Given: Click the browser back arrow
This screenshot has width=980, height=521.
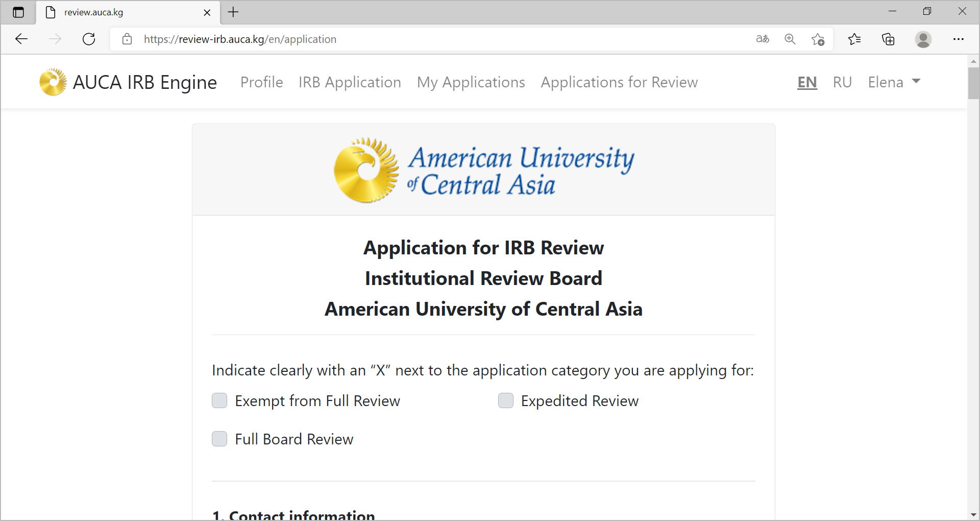Looking at the screenshot, I should click(x=21, y=39).
